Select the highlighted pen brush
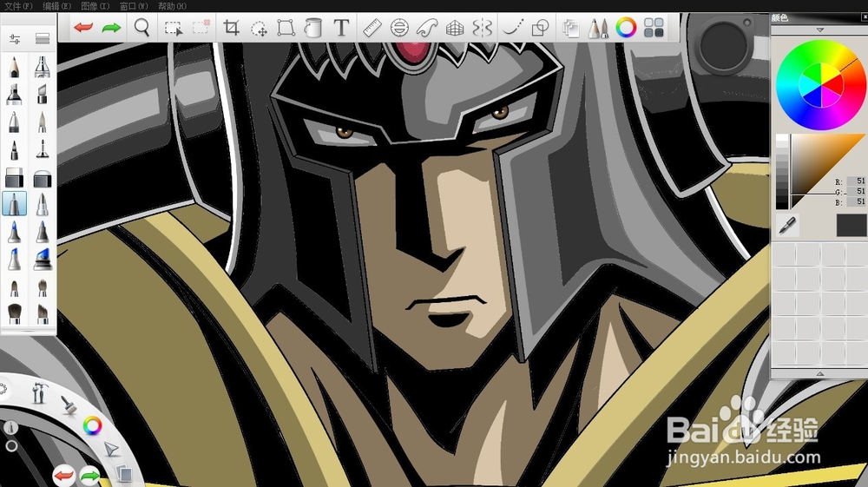Image resolution: width=868 pixels, height=487 pixels. coord(15,204)
